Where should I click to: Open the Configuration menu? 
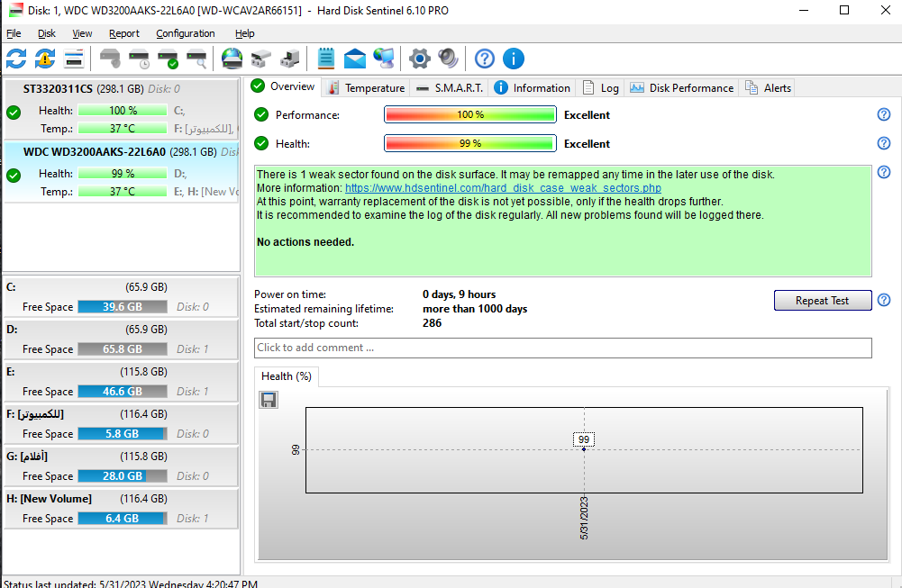186,33
